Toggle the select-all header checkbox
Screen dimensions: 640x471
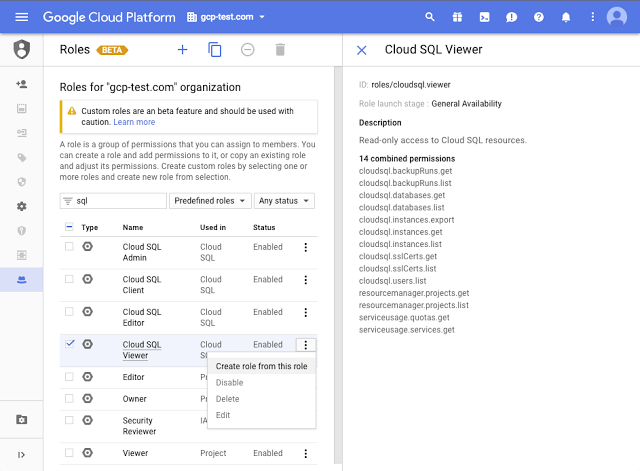(69, 227)
